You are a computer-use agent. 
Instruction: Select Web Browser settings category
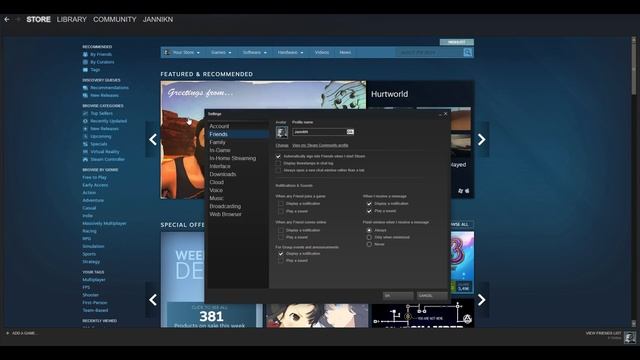tap(238, 214)
